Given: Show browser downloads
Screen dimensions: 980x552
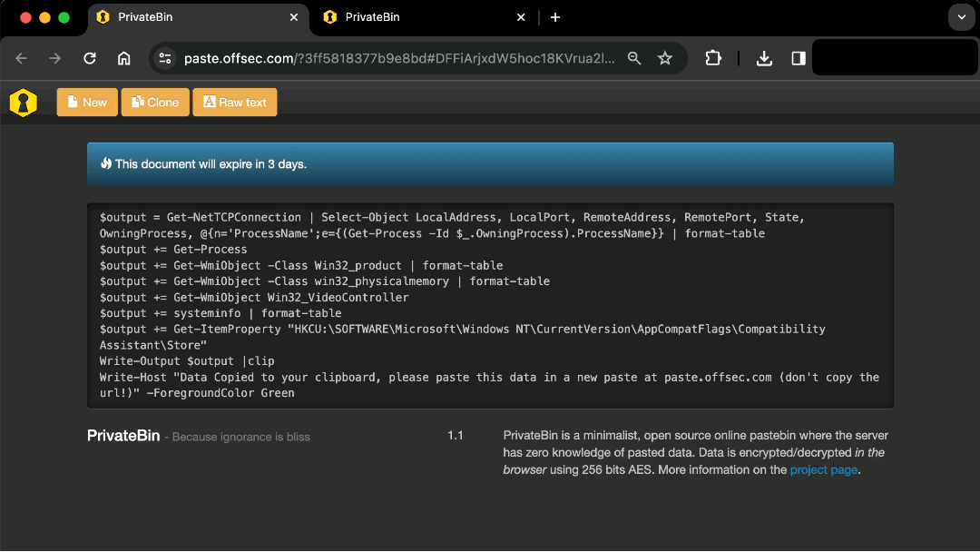Looking at the screenshot, I should tap(764, 58).
